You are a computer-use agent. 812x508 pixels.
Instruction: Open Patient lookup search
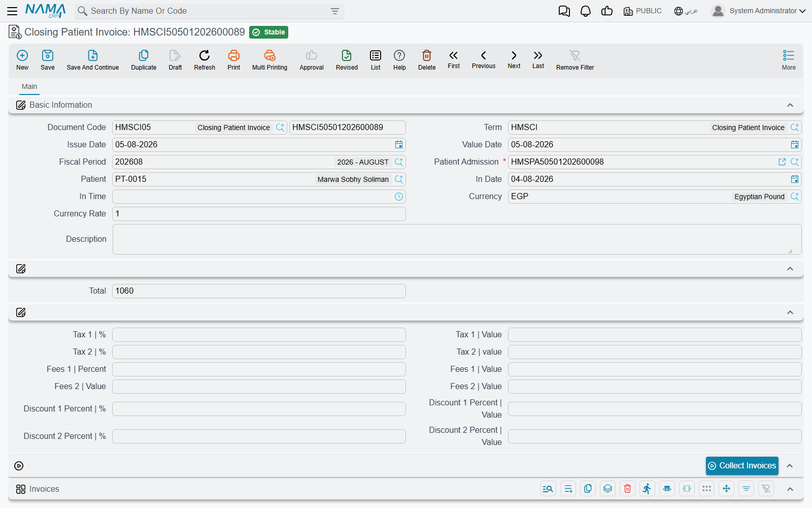pos(399,179)
